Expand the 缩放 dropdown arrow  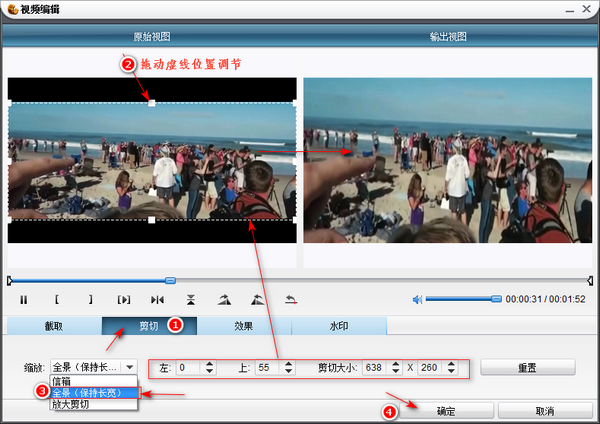[130, 367]
